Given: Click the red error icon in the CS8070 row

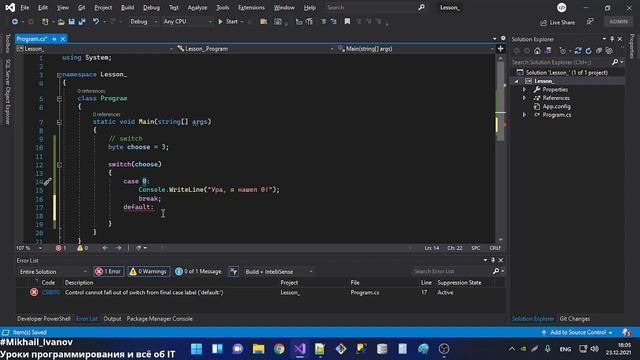Looking at the screenshot, I should [34, 292].
